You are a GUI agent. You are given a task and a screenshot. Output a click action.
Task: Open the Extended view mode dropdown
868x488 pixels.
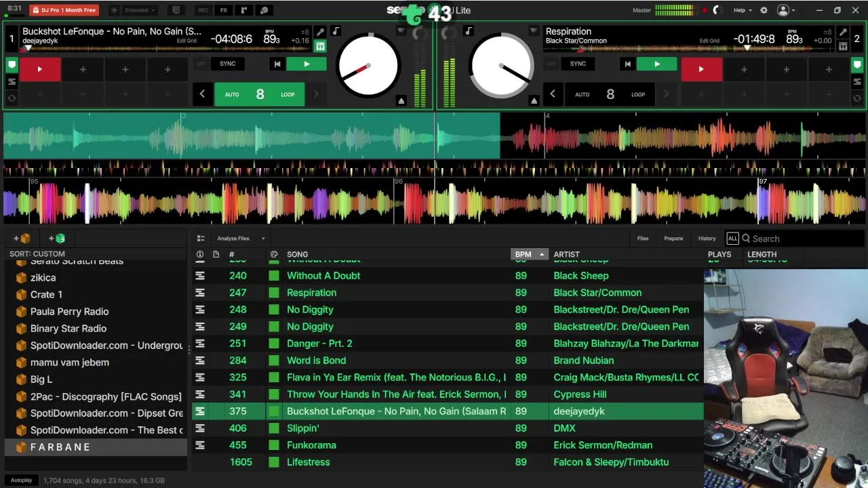tap(140, 10)
